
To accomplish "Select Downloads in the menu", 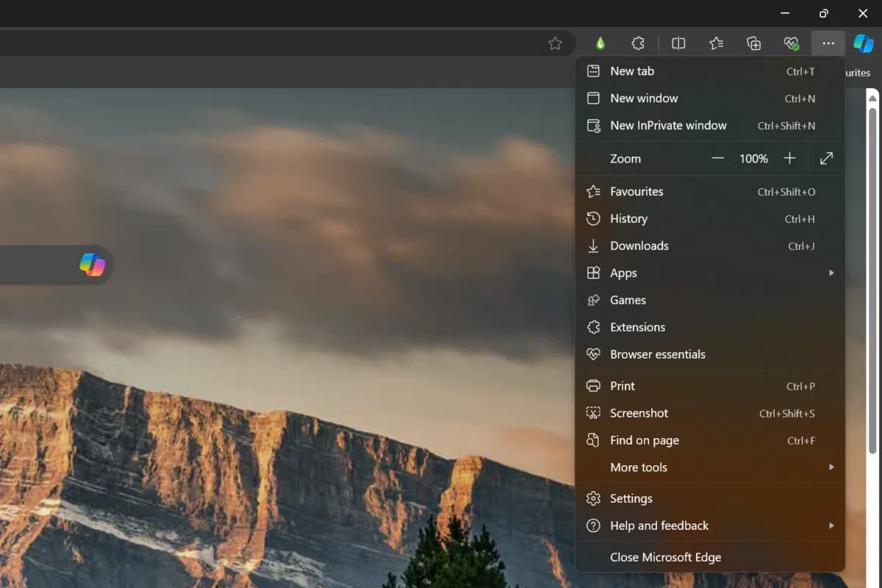I will (639, 245).
